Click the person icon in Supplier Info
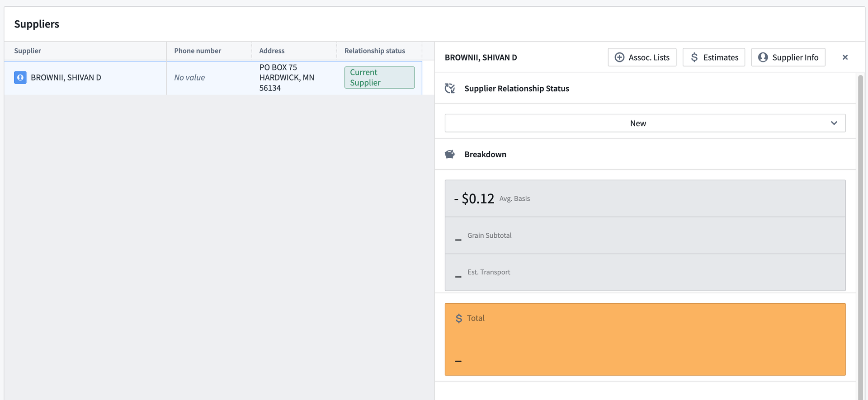The image size is (868, 400). (x=763, y=57)
